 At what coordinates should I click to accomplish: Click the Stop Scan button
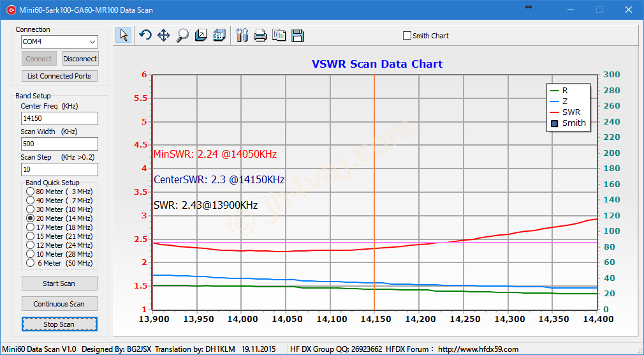click(x=59, y=324)
